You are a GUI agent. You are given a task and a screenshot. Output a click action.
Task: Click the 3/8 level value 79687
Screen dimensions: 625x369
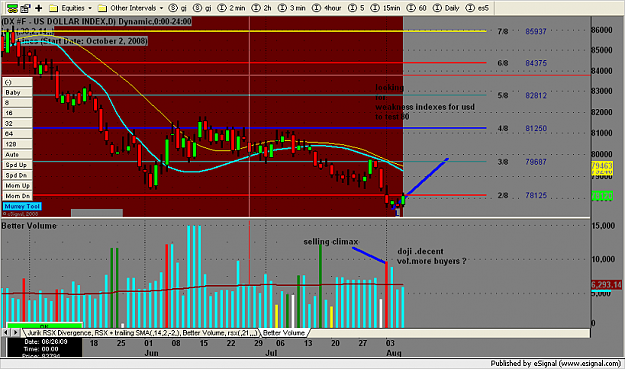536,162
